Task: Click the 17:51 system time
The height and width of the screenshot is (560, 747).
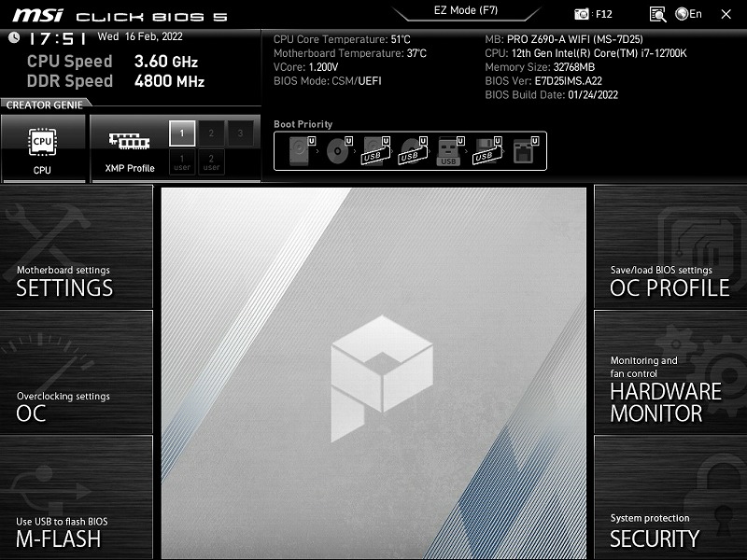Action: point(58,38)
